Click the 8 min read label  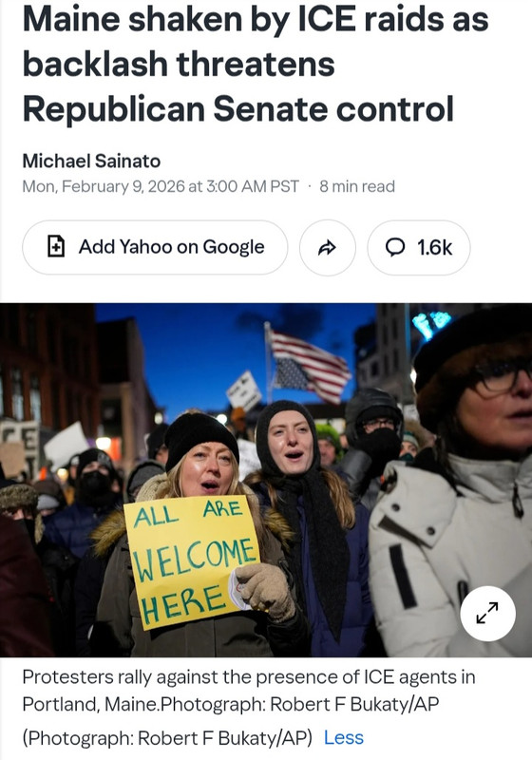[x=357, y=186]
